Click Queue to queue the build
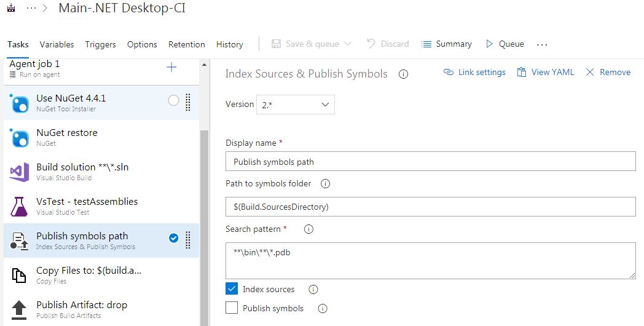The height and width of the screenshot is (326, 644). tap(505, 44)
